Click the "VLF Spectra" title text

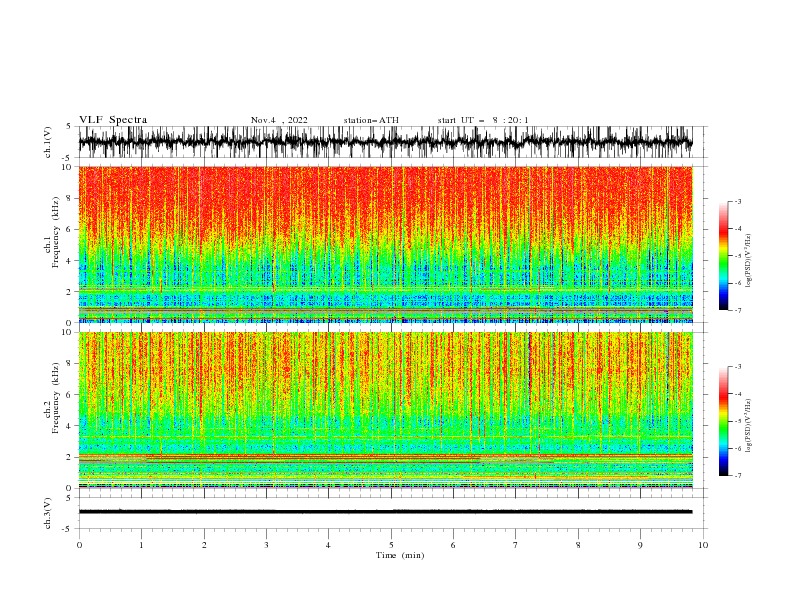click(x=113, y=120)
